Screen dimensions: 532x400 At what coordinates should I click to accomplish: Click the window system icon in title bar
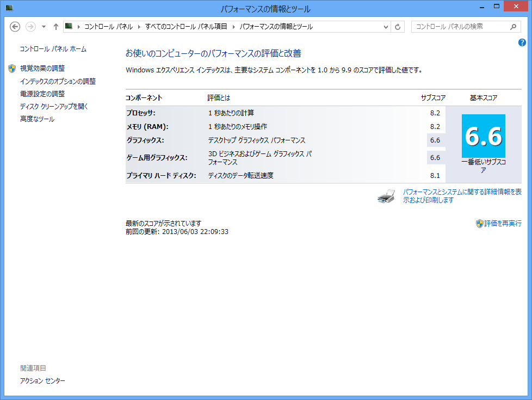[x=9, y=8]
